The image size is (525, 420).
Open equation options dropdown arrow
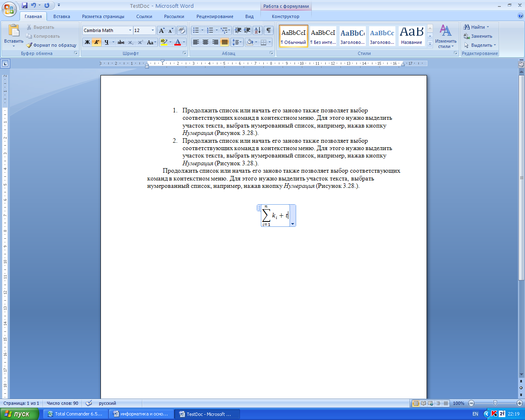[x=292, y=224]
